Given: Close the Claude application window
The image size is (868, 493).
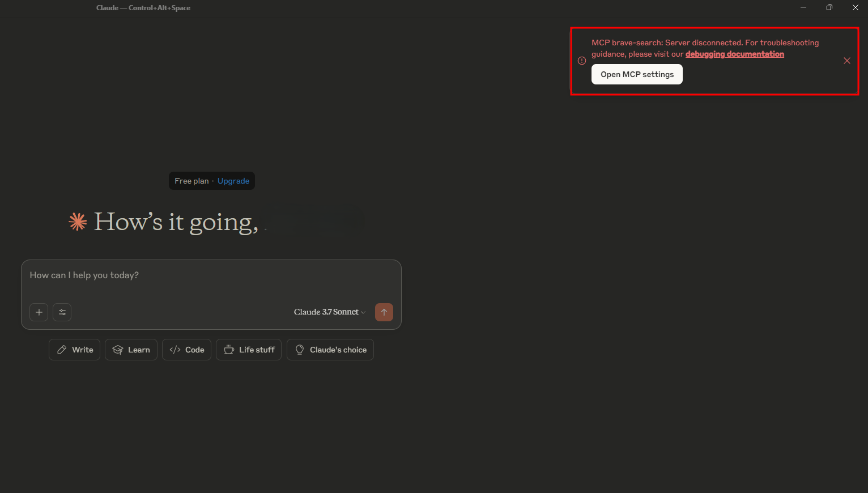Looking at the screenshot, I should click(855, 7).
